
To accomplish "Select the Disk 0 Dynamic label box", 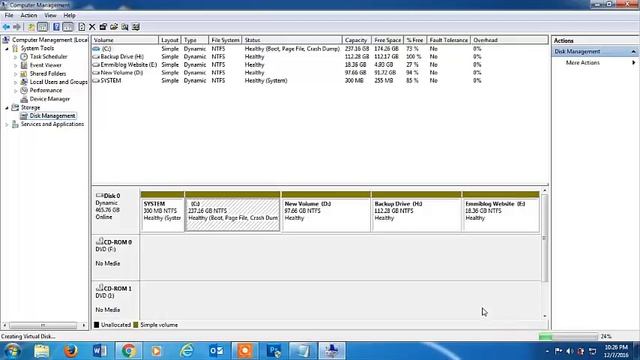I will [x=116, y=211].
